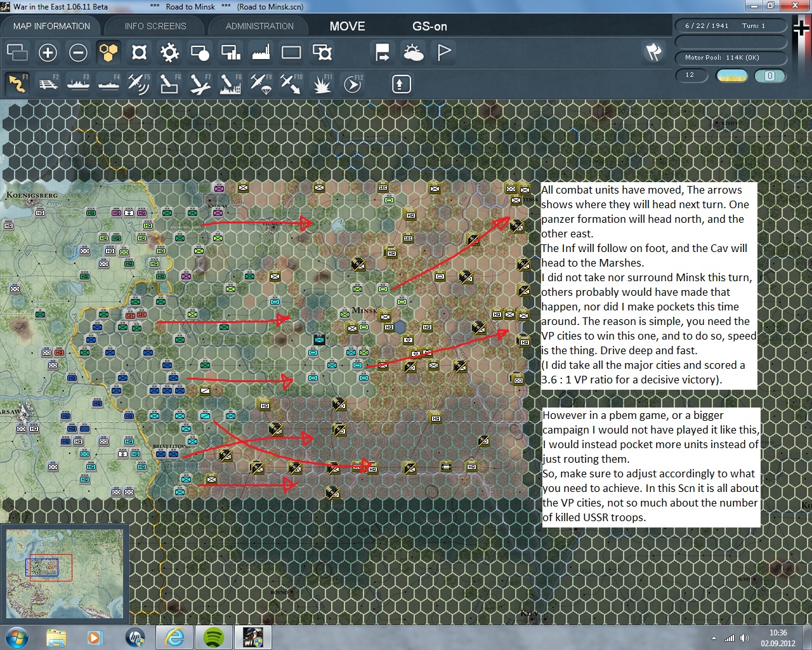Image resolution: width=812 pixels, height=650 pixels.
Task: Open Spotify from the taskbar
Action: pos(214,637)
